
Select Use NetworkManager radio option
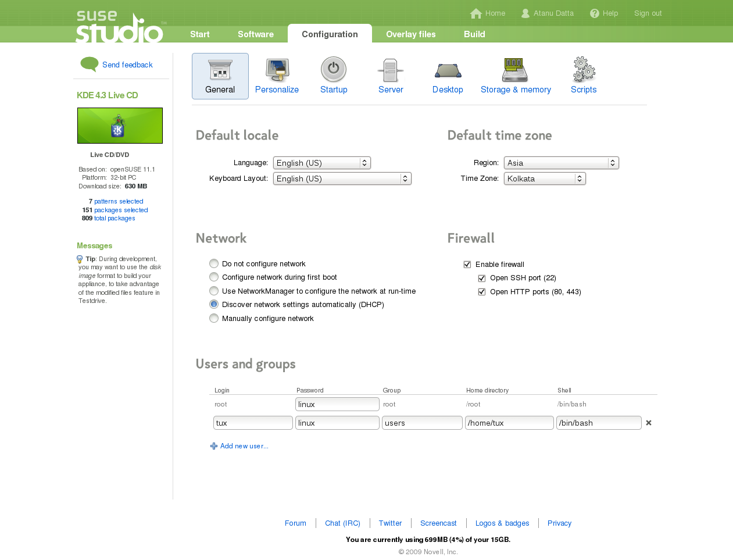[214, 291]
